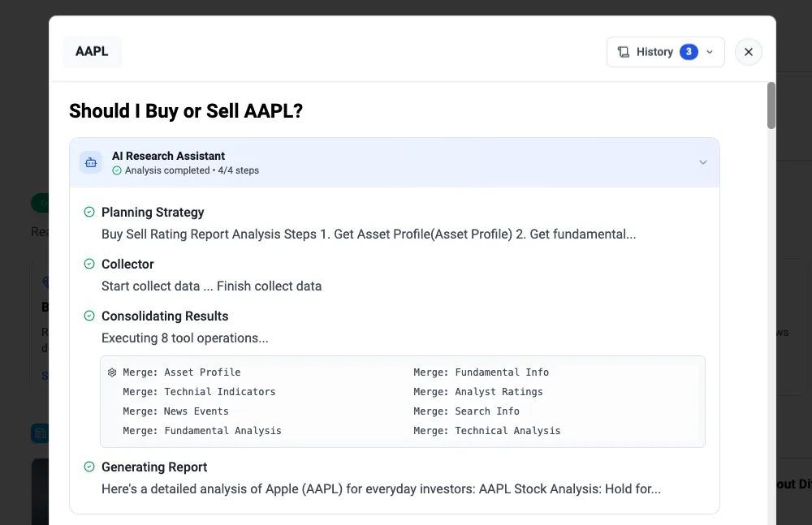
Task: Click the Merge: Analyst Ratings entry
Action: [477, 392]
